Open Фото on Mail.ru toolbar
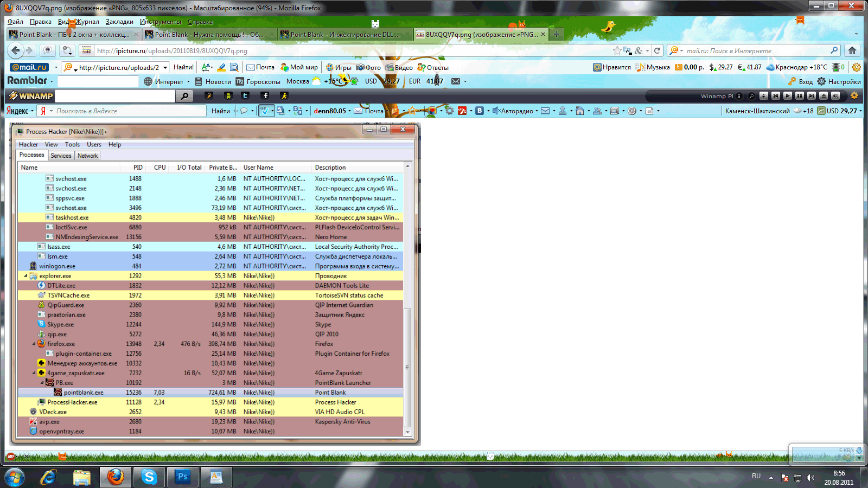Image resolution: width=868 pixels, height=488 pixels. click(368, 67)
